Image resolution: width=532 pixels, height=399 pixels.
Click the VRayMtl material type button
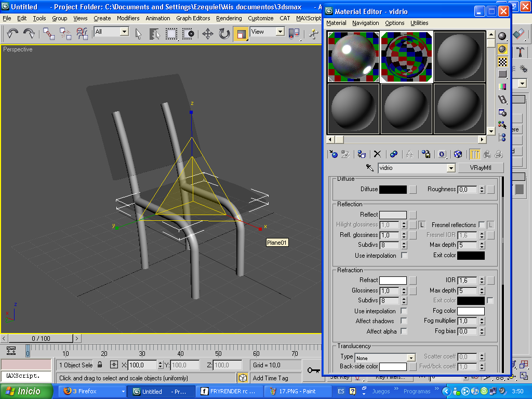[x=481, y=168]
